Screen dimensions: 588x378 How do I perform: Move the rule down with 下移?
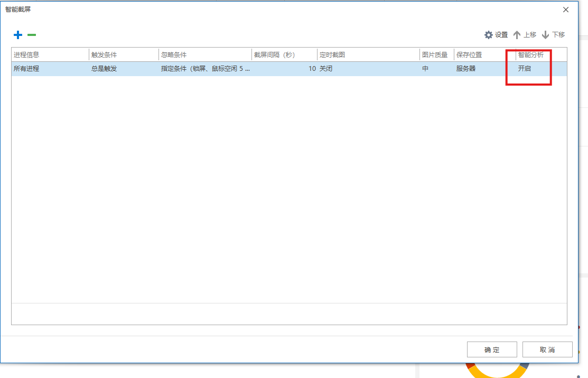click(553, 35)
